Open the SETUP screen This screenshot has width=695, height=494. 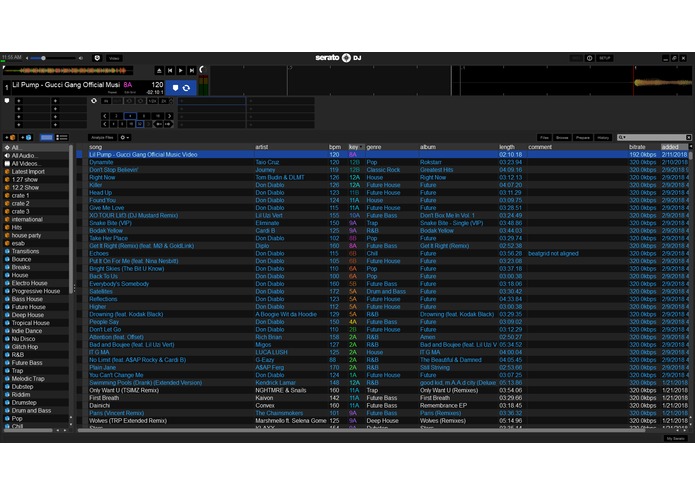click(x=605, y=58)
